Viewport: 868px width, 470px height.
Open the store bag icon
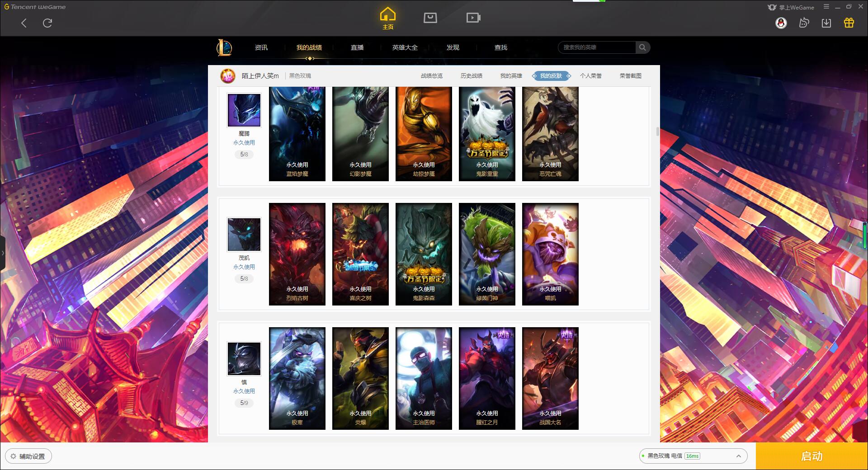(430, 18)
